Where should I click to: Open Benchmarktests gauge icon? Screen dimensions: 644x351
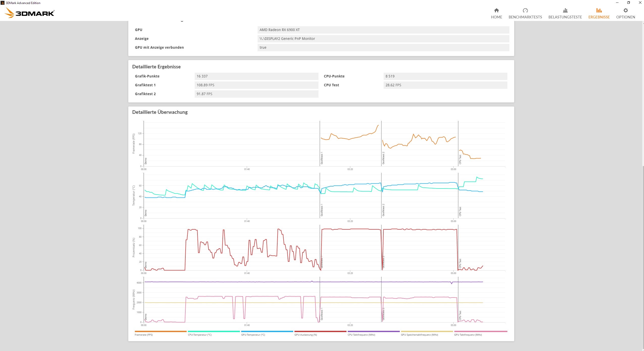click(525, 11)
